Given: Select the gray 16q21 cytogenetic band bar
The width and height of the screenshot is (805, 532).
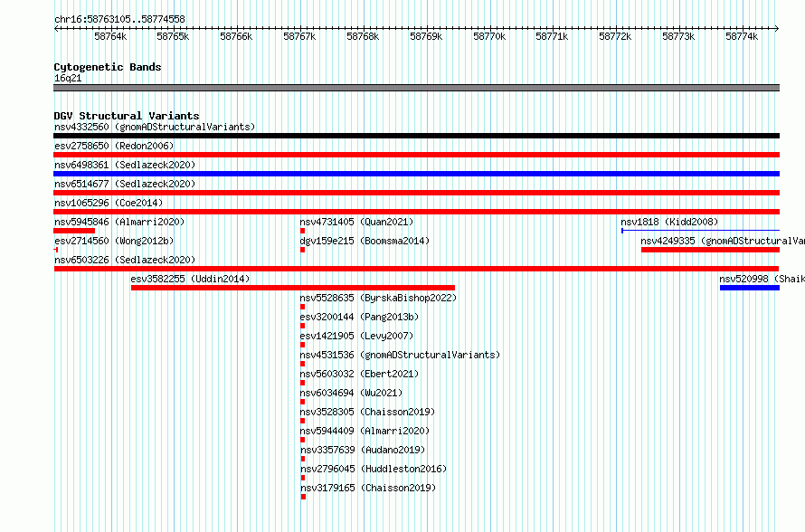Looking at the screenshot, I should [416, 88].
